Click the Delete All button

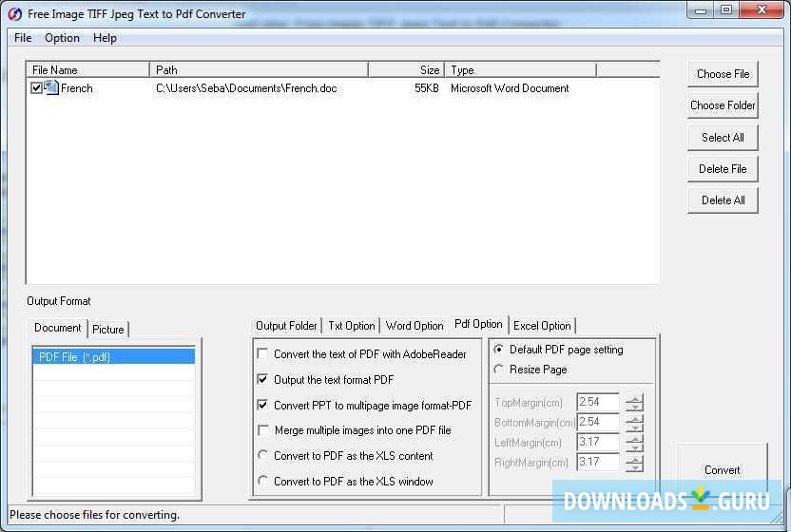(723, 200)
